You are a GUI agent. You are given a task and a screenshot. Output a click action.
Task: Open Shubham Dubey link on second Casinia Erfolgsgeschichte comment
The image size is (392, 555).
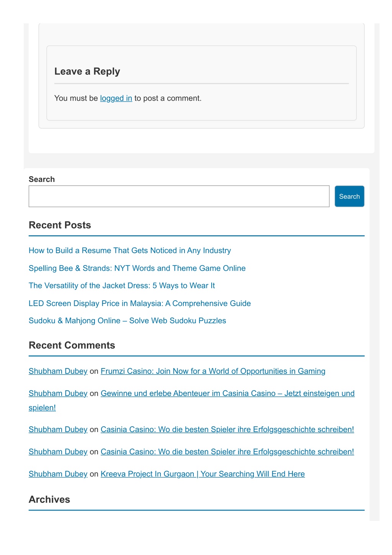coord(58,452)
